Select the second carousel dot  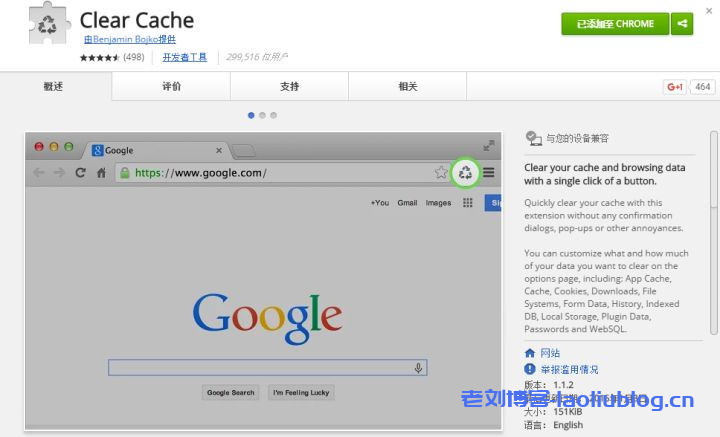(x=262, y=115)
